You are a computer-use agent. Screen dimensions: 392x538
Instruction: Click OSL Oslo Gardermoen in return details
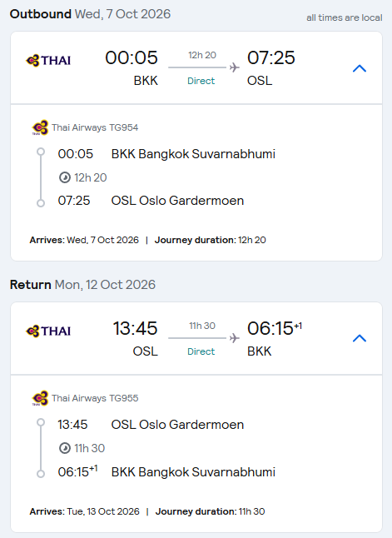(x=177, y=425)
